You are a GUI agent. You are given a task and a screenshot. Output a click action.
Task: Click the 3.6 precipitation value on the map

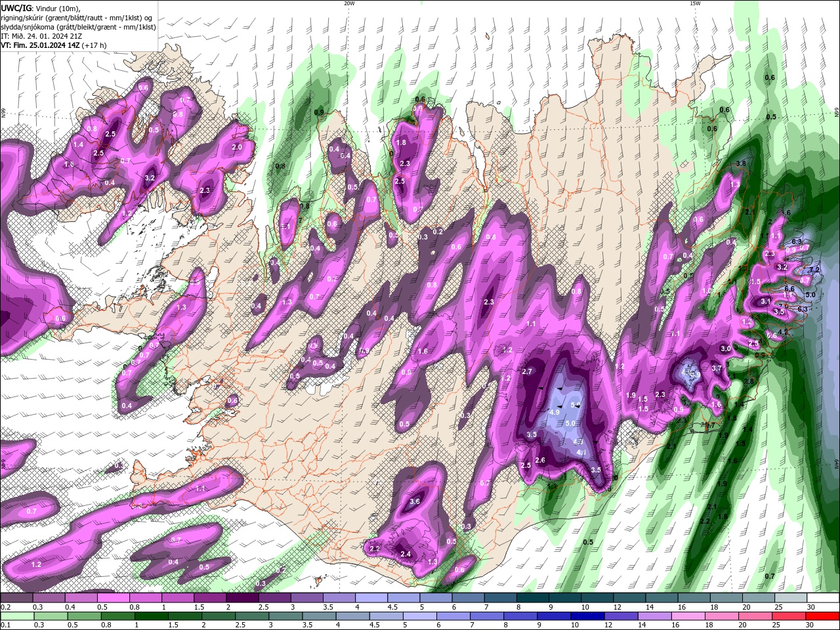click(414, 501)
